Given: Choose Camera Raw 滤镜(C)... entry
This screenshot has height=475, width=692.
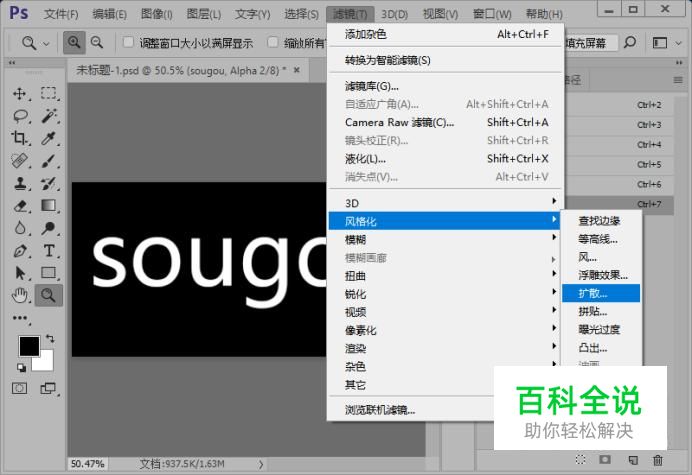Looking at the screenshot, I should (x=445, y=122).
